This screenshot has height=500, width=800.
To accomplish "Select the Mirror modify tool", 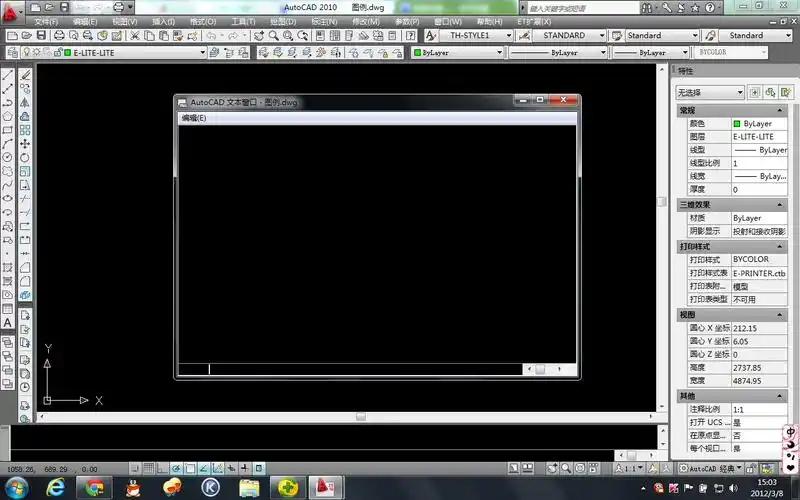I will 25,103.
